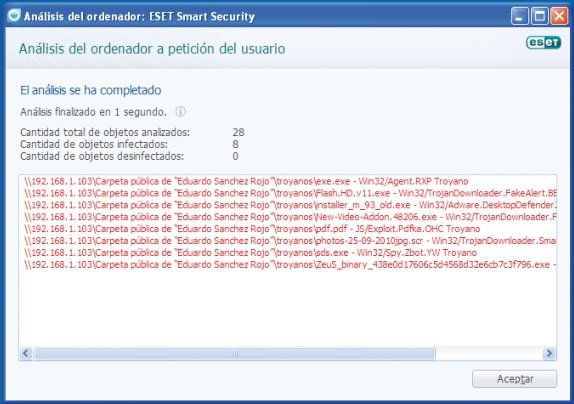
Task: Minimize the ESET Smart Security window
Action: [x=519, y=16]
